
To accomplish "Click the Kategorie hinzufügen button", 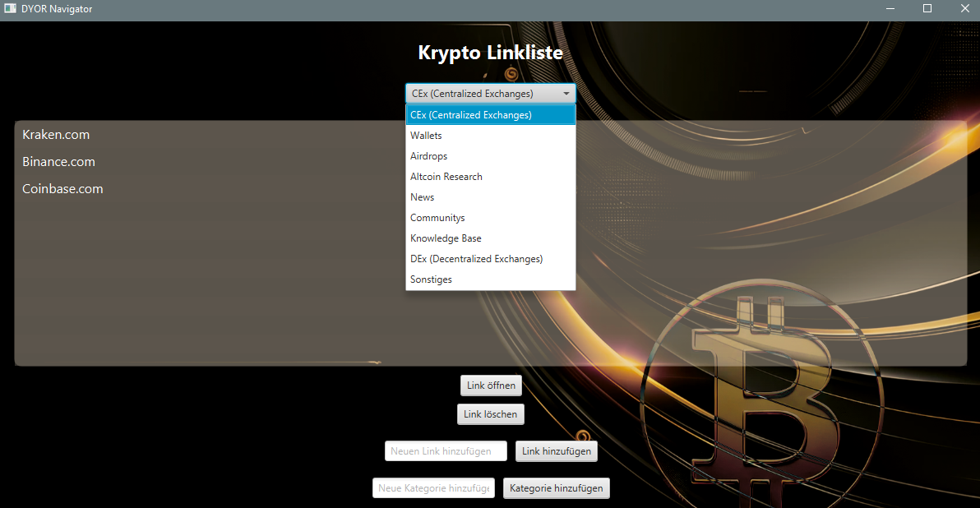I will coord(557,487).
